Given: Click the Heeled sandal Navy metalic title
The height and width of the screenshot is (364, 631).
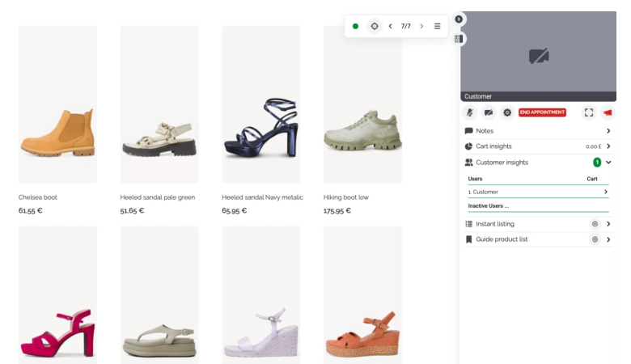Looking at the screenshot, I should 262,197.
